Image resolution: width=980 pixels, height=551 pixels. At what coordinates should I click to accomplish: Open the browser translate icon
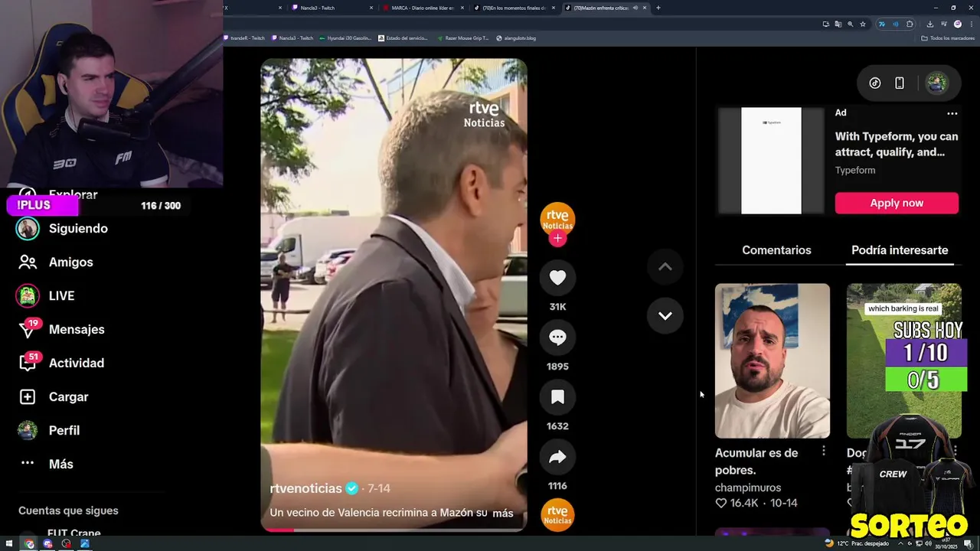[x=838, y=24]
